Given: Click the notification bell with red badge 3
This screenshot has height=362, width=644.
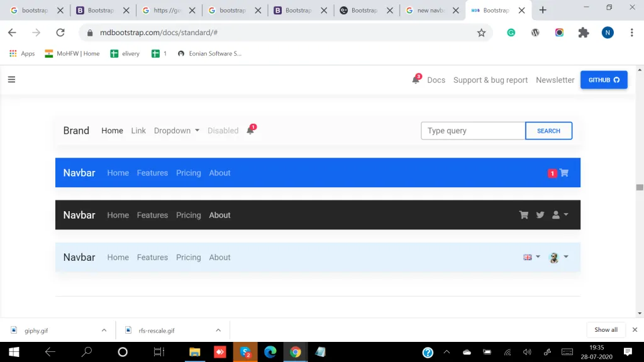Looking at the screenshot, I should [416, 80].
